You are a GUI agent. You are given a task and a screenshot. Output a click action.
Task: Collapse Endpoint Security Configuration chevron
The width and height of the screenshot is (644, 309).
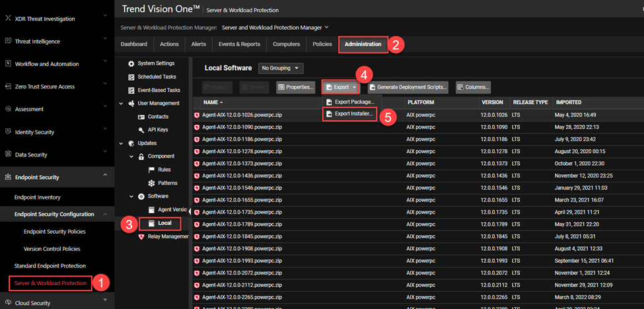point(105,214)
